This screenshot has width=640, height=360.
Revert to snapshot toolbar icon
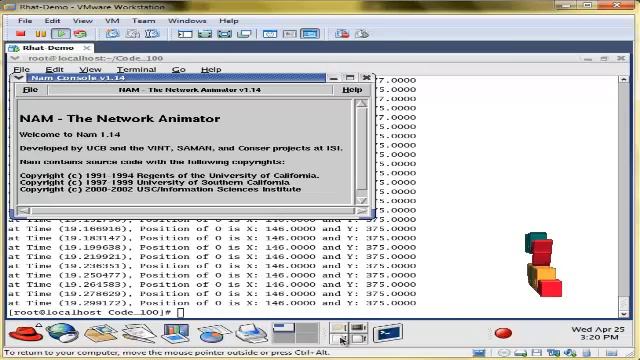pyautogui.click(x=132, y=34)
